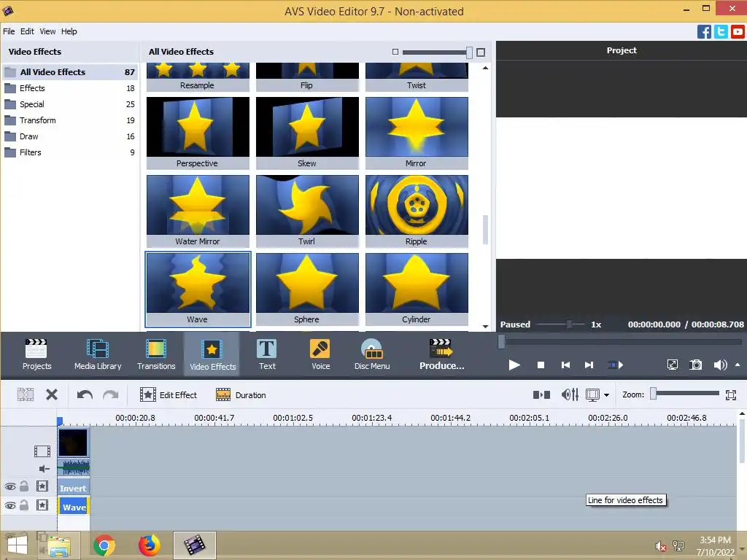Select the Ripple effect thumbnail

tap(417, 211)
